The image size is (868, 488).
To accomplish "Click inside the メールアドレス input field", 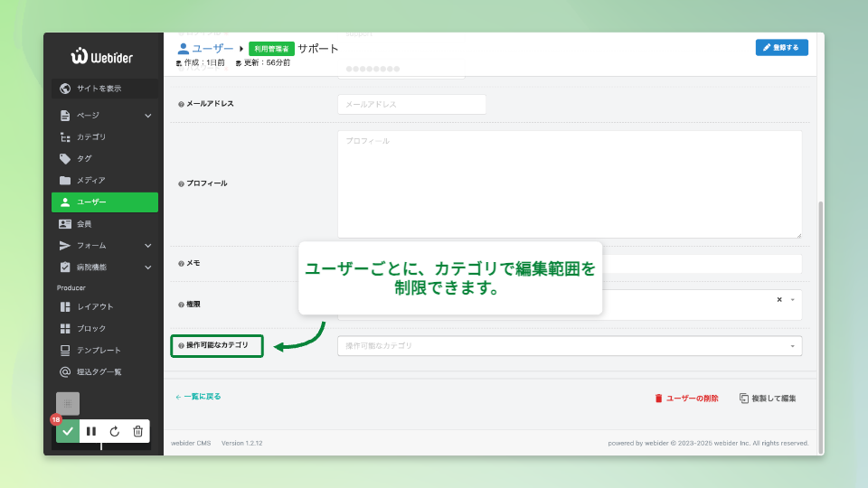I will [411, 105].
